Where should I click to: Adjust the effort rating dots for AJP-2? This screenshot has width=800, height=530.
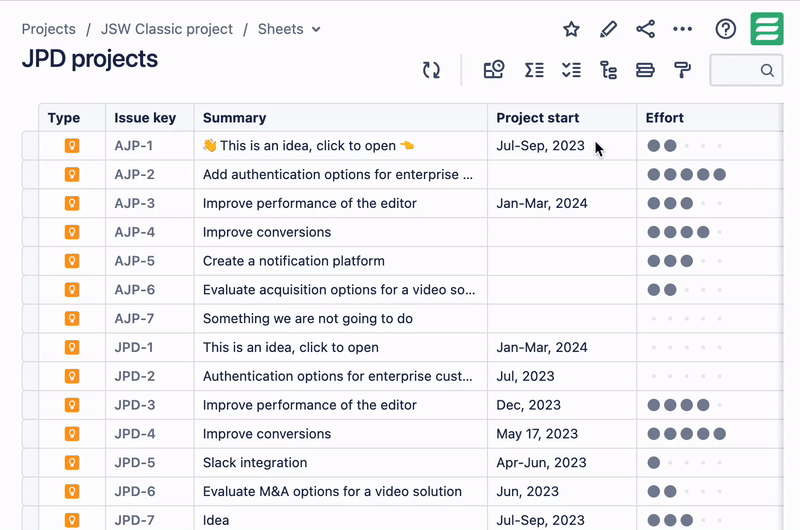(686, 175)
